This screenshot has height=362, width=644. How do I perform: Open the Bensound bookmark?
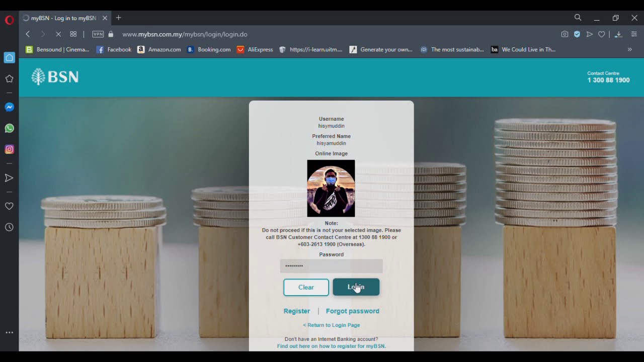[x=57, y=49]
